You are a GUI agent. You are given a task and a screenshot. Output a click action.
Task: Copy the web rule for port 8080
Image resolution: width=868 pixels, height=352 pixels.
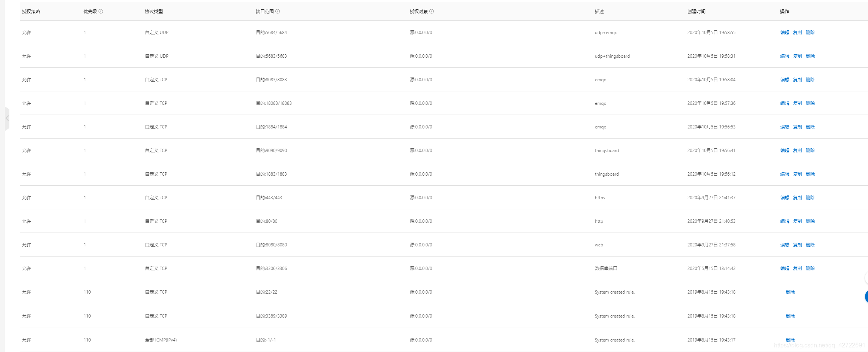[x=797, y=245]
